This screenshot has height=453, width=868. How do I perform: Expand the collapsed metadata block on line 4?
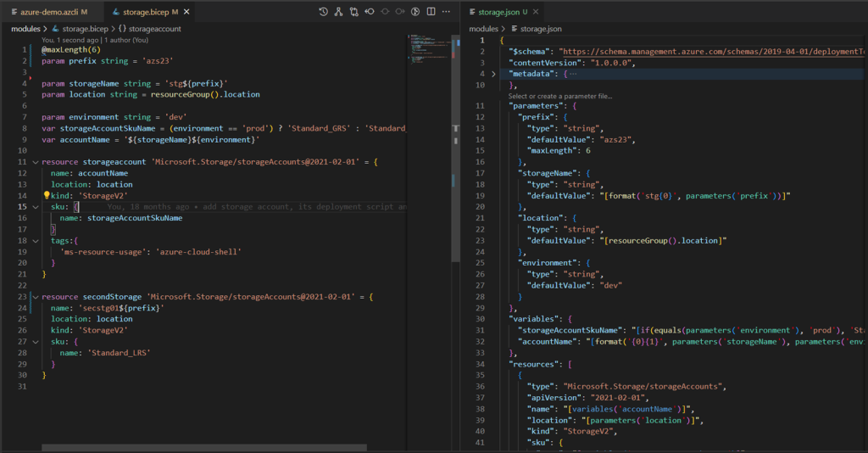click(493, 74)
